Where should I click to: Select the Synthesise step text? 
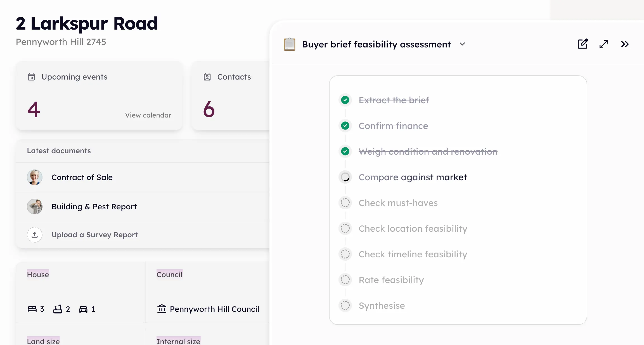(x=382, y=306)
